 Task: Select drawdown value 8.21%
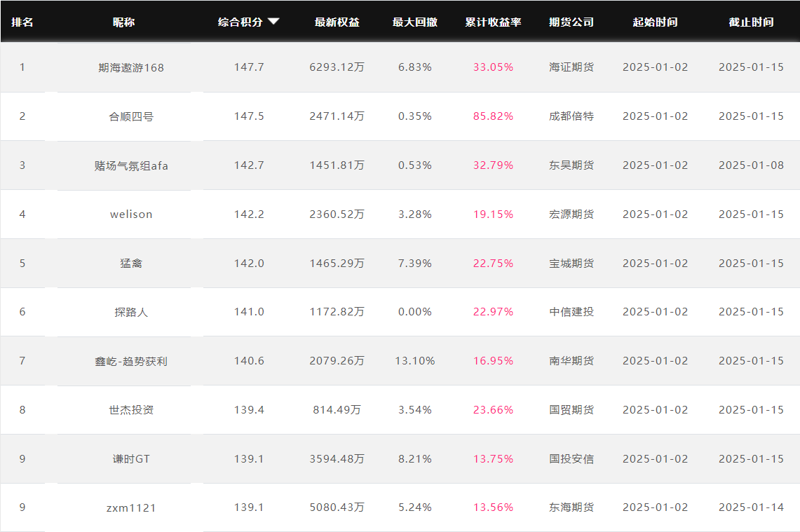415,458
